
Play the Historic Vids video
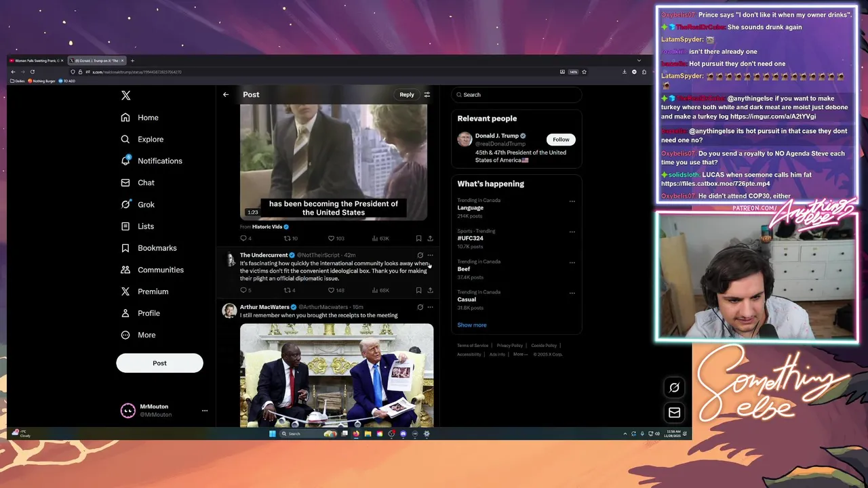pos(334,162)
